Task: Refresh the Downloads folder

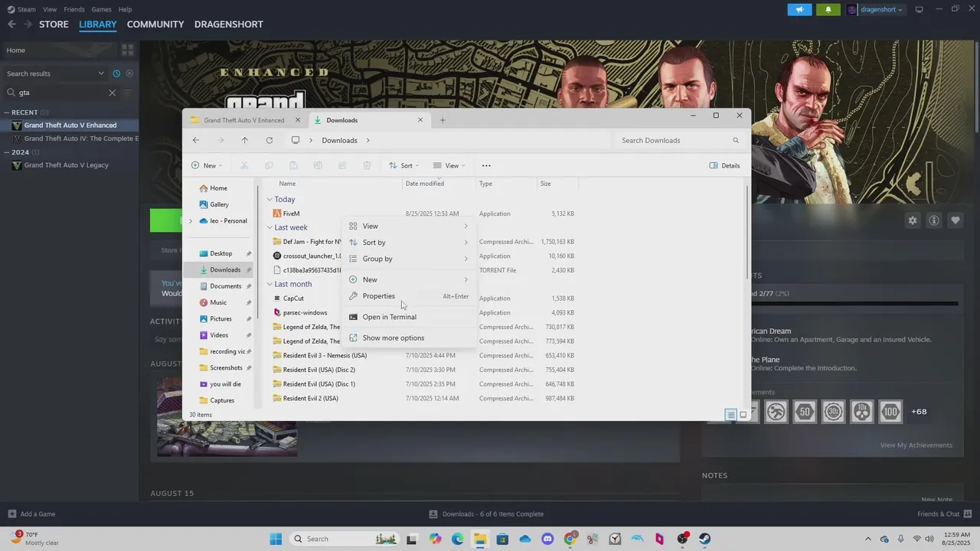Action: coord(269,140)
